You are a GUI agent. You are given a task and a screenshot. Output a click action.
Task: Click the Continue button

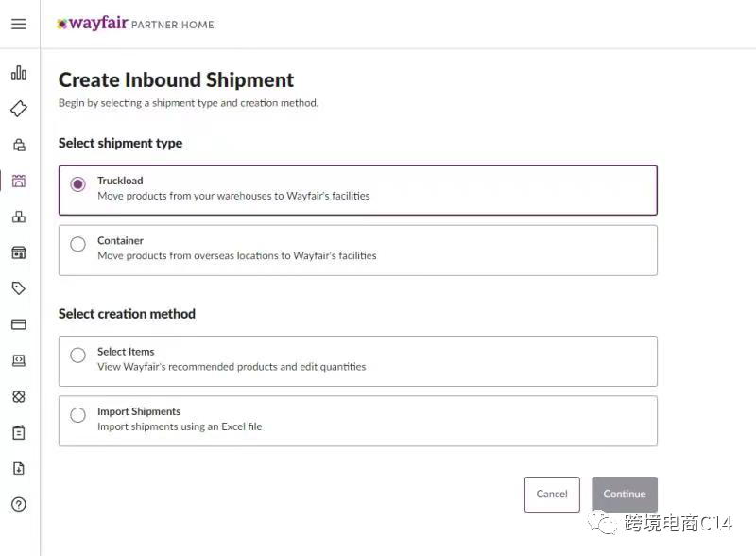click(624, 494)
